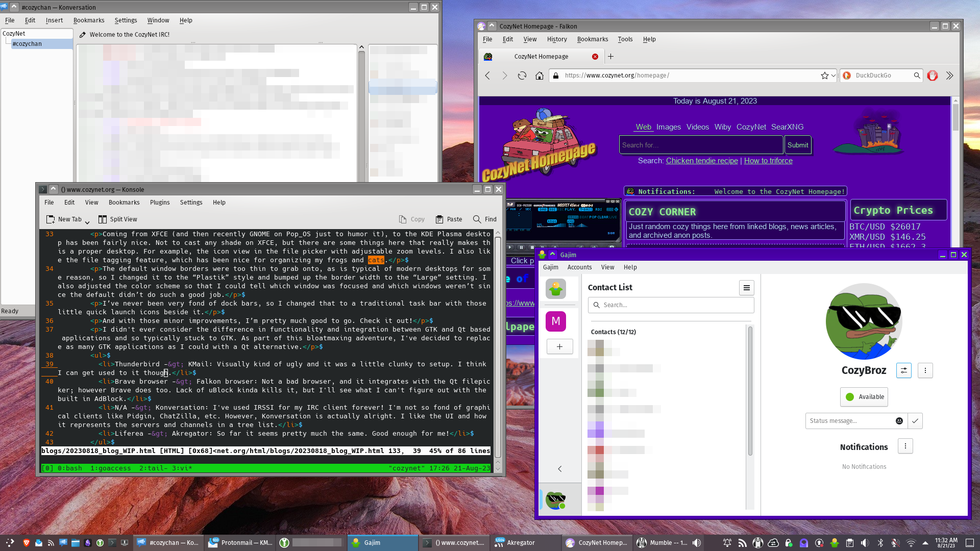Screen dimensions: 980x551
Task: Open Gajim account settings sliders icon
Action: 903,370
